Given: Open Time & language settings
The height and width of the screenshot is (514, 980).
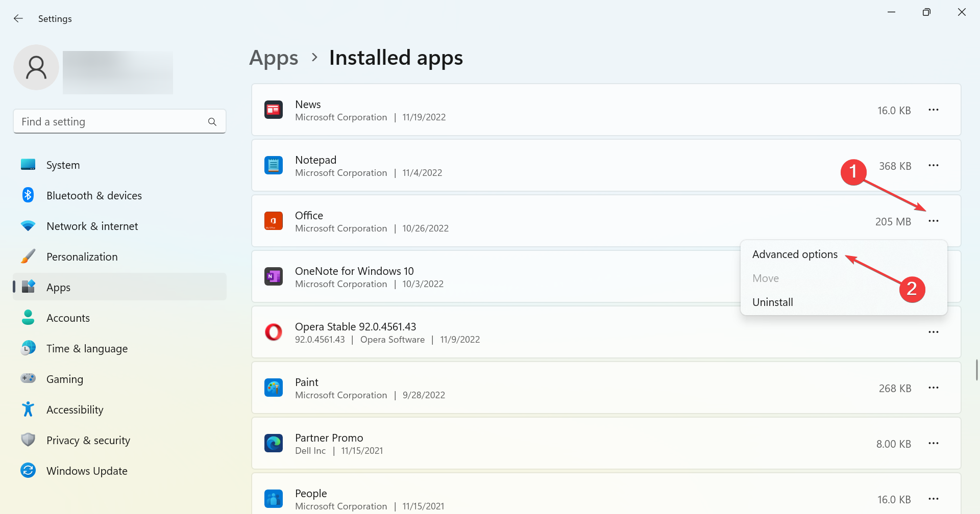Looking at the screenshot, I should click(x=119, y=348).
